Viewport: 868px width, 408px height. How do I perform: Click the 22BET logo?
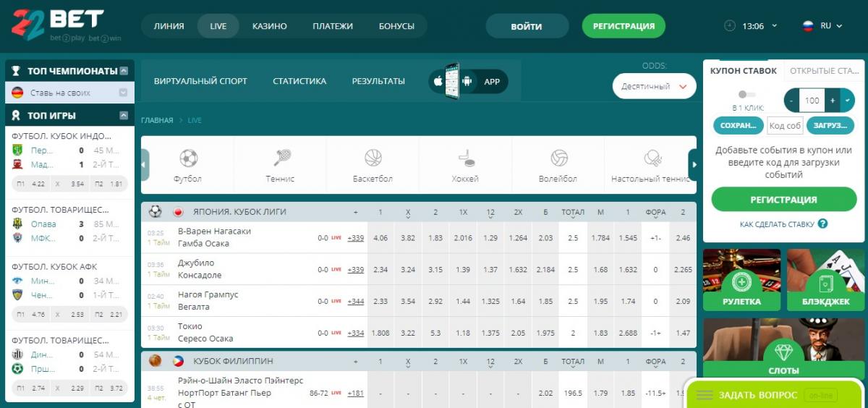click(57, 25)
